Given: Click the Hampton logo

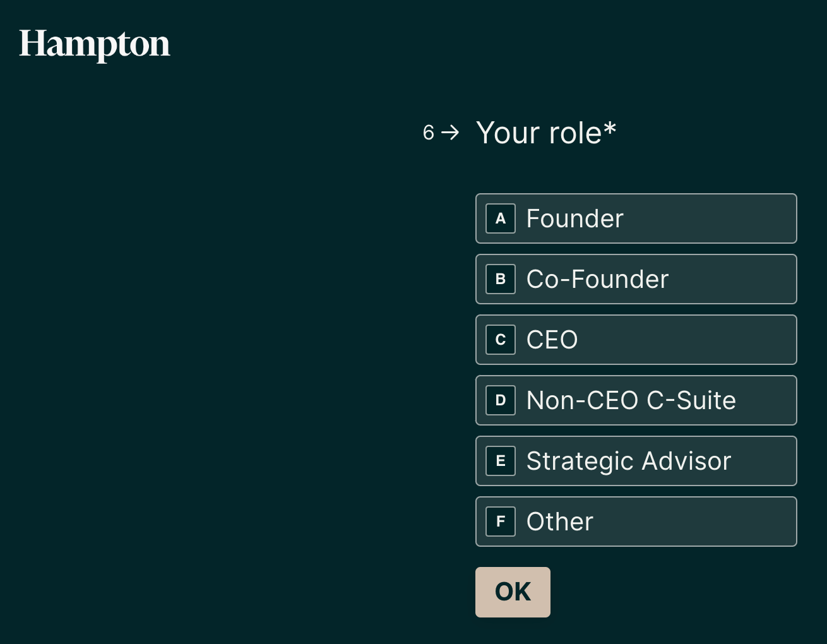Looking at the screenshot, I should coord(95,44).
